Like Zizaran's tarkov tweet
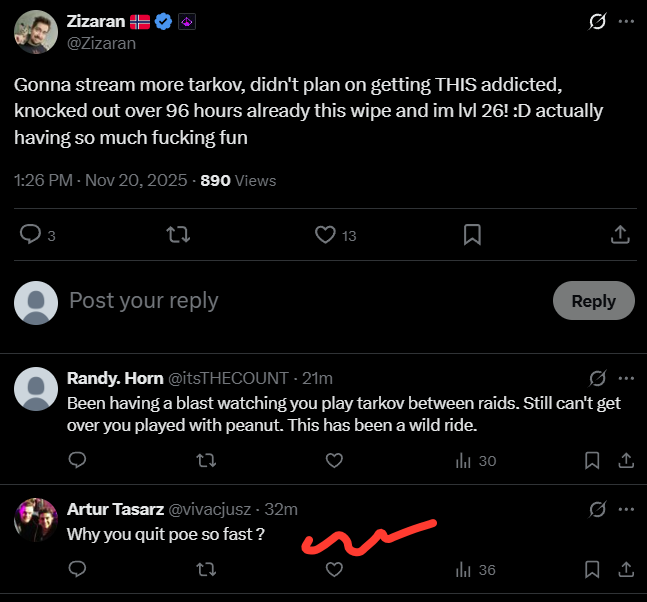The height and width of the screenshot is (602, 647). pyautogui.click(x=325, y=234)
